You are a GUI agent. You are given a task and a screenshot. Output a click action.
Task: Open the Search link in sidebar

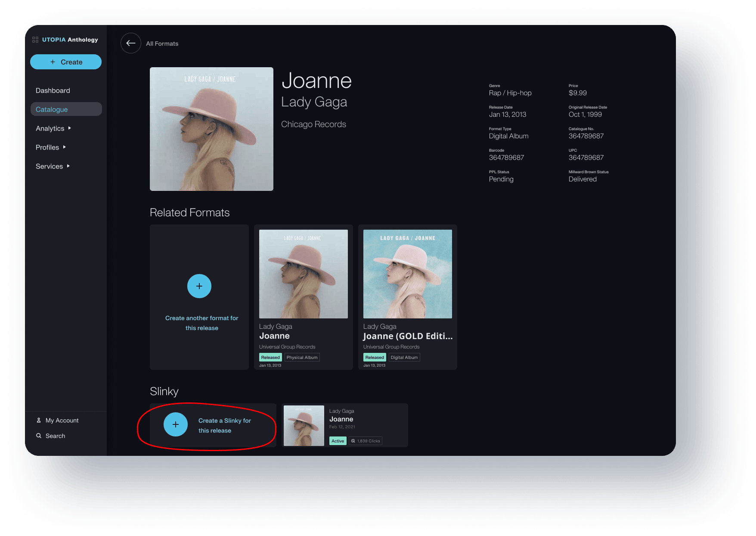pyautogui.click(x=56, y=436)
